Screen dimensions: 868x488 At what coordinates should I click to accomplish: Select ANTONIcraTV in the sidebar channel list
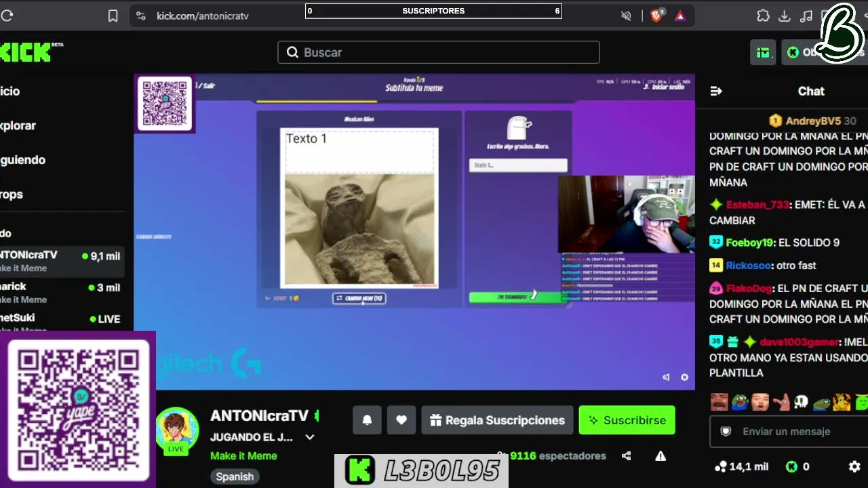pyautogui.click(x=62, y=261)
